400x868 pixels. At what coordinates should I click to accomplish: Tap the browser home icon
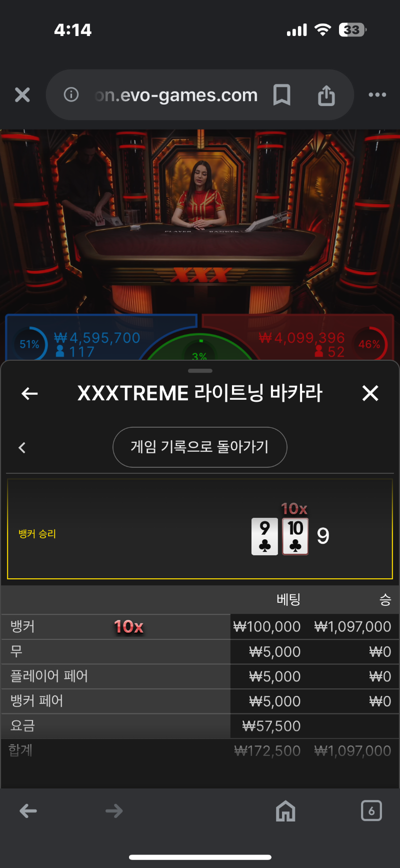(285, 810)
